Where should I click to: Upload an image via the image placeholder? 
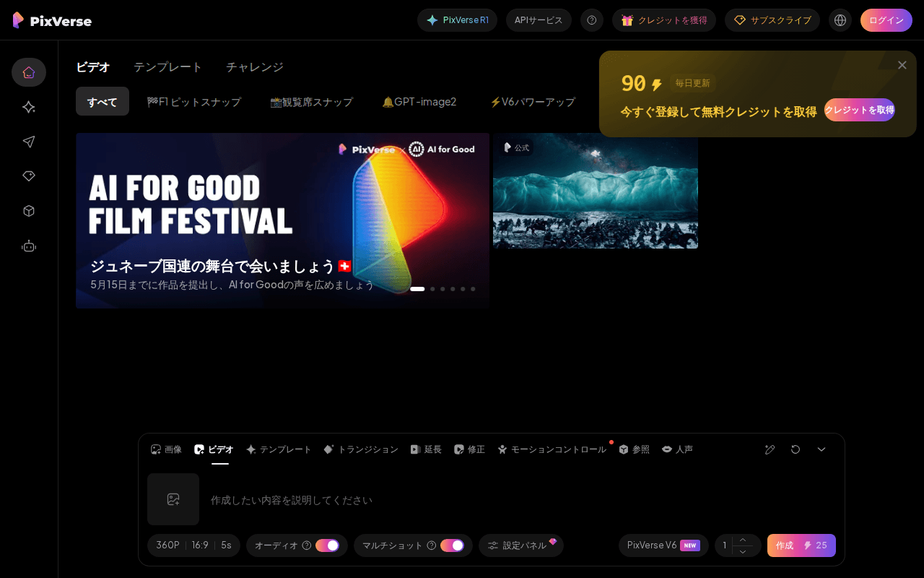[x=173, y=499]
